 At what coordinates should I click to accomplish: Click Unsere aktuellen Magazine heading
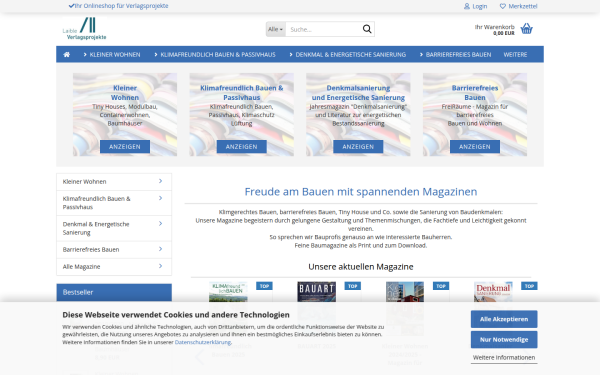(x=361, y=266)
